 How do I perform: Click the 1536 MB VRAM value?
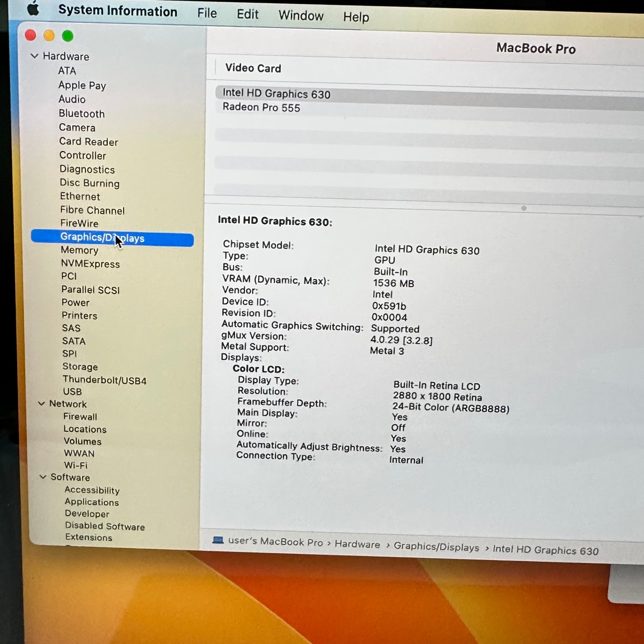[x=393, y=283]
